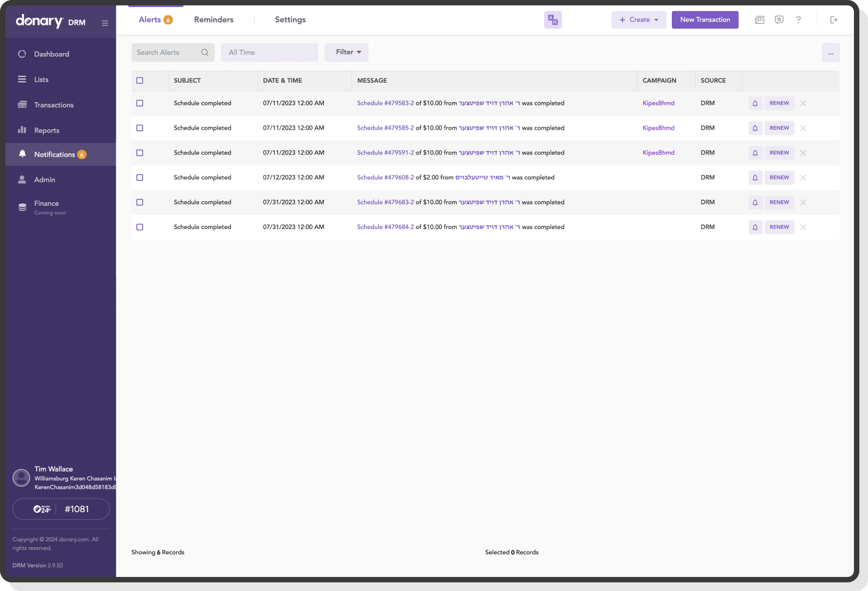Collapse the sidebar with the hamburger icon

pos(105,22)
